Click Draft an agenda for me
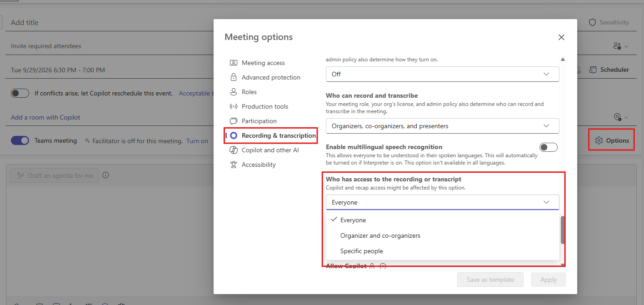644x305 pixels. (55, 175)
